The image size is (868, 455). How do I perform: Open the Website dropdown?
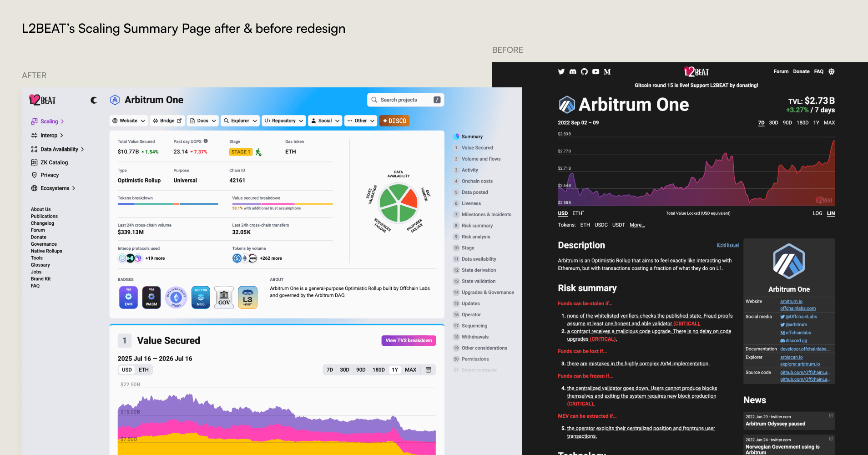point(129,121)
